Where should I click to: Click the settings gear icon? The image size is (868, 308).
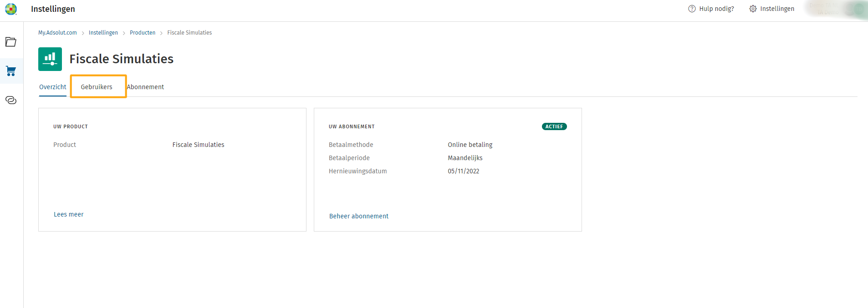[753, 9]
